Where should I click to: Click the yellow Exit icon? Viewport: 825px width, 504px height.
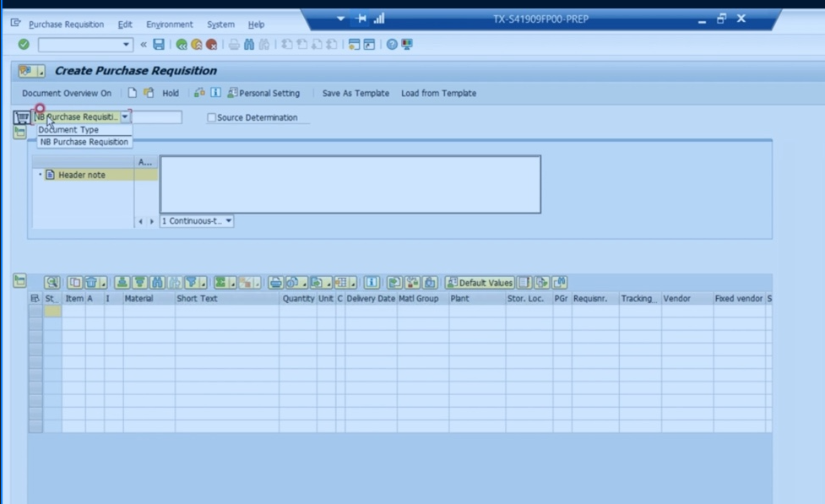tap(197, 45)
